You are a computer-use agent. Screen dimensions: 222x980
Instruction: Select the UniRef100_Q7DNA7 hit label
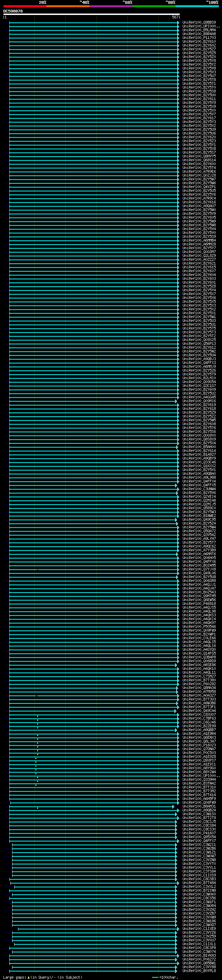(199, 749)
